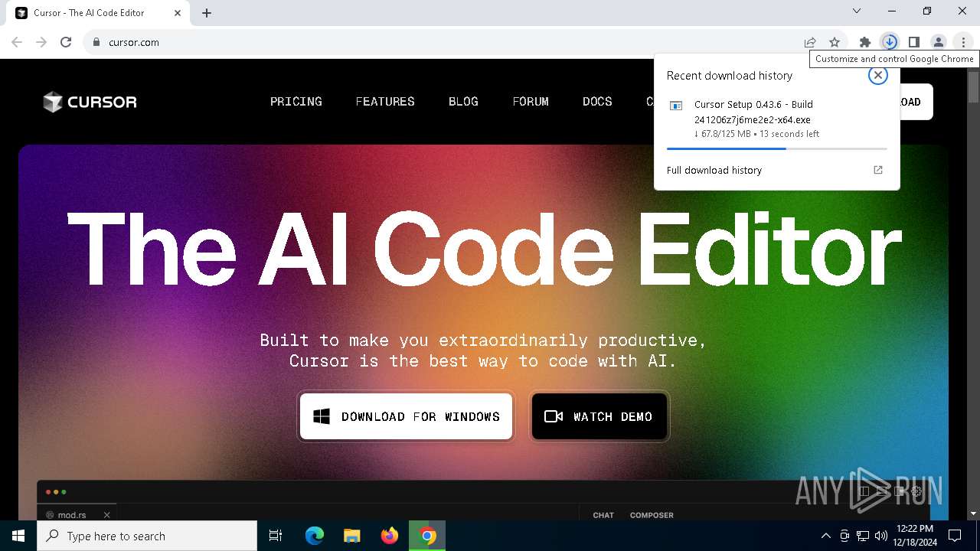Go to the BLOG section

point(463,101)
